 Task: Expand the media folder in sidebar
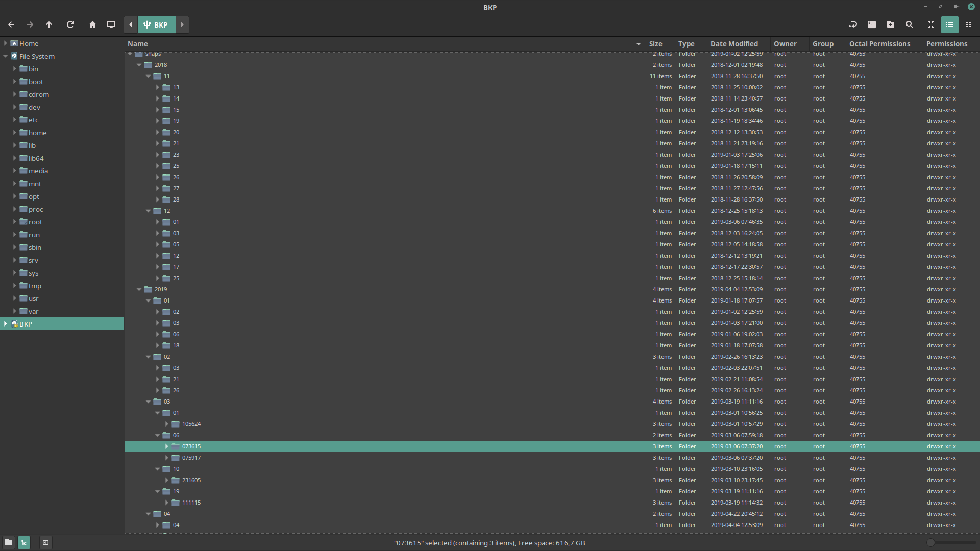[15, 171]
